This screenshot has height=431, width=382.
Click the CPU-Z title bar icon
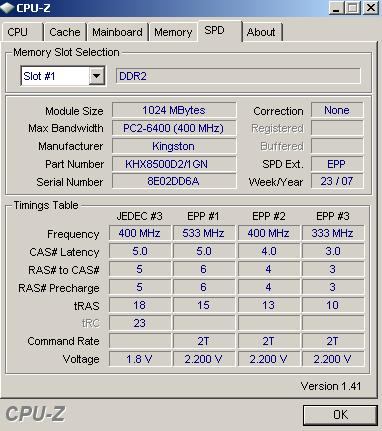pos(8,8)
